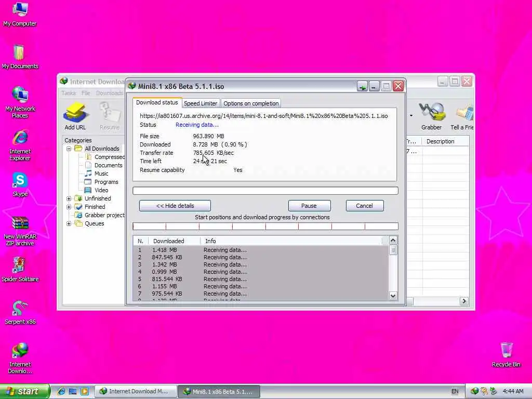
Task: Launch Spider Solitaire shortcut
Action: pyautogui.click(x=20, y=270)
